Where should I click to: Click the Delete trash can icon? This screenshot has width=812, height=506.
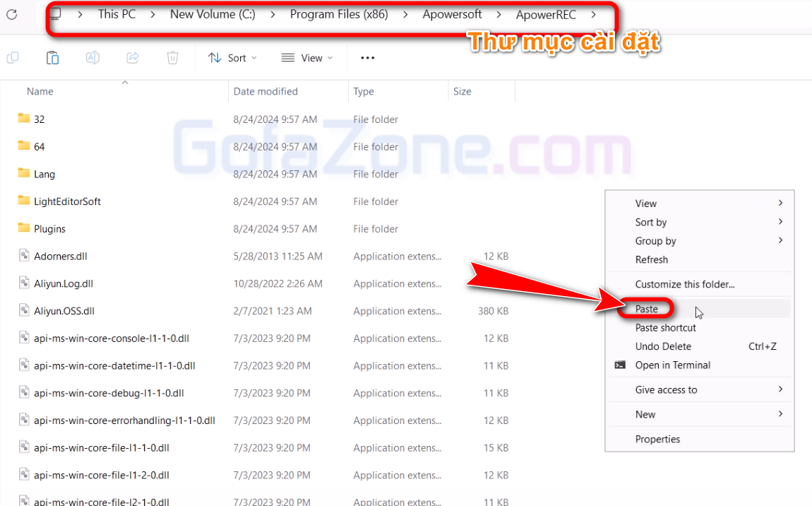click(x=172, y=58)
